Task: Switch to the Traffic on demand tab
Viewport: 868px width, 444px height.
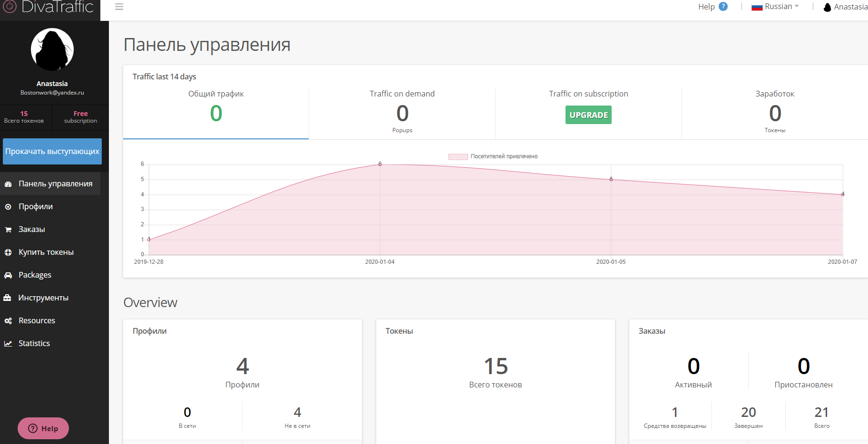Action: (x=402, y=113)
